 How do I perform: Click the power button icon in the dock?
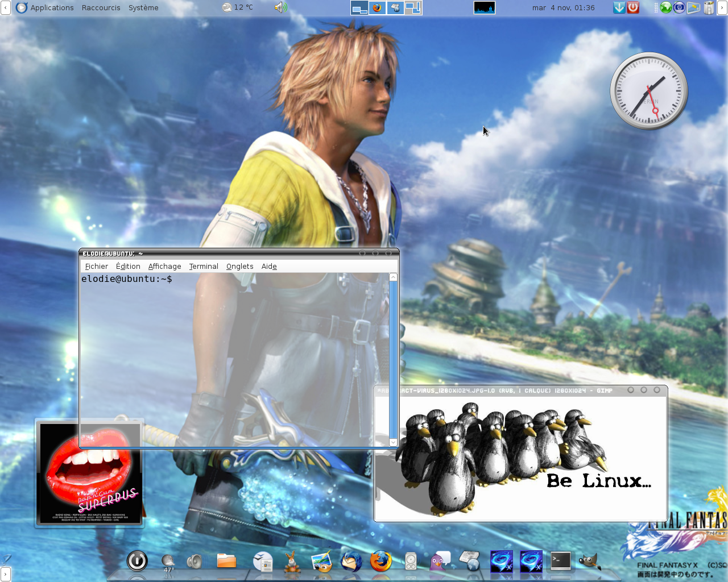click(137, 561)
